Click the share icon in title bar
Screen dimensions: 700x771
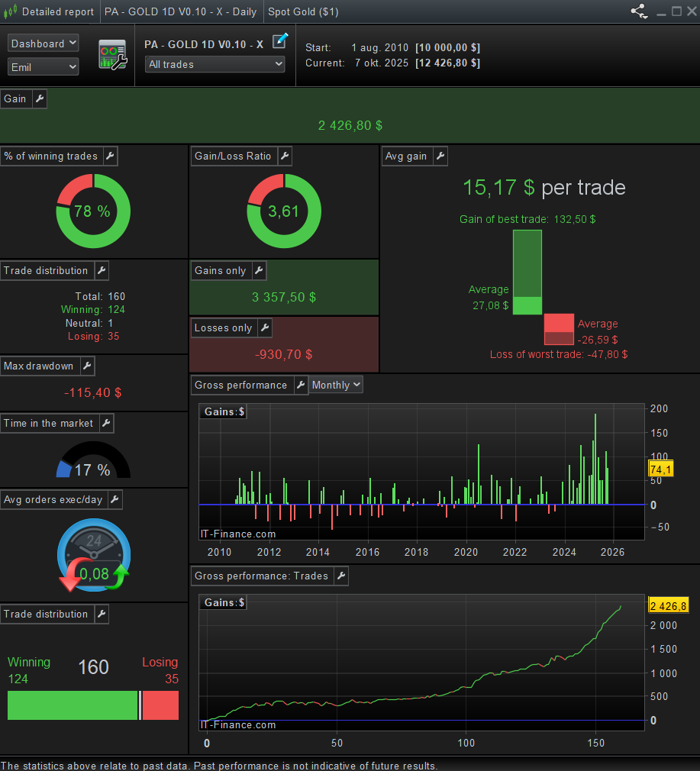638,11
